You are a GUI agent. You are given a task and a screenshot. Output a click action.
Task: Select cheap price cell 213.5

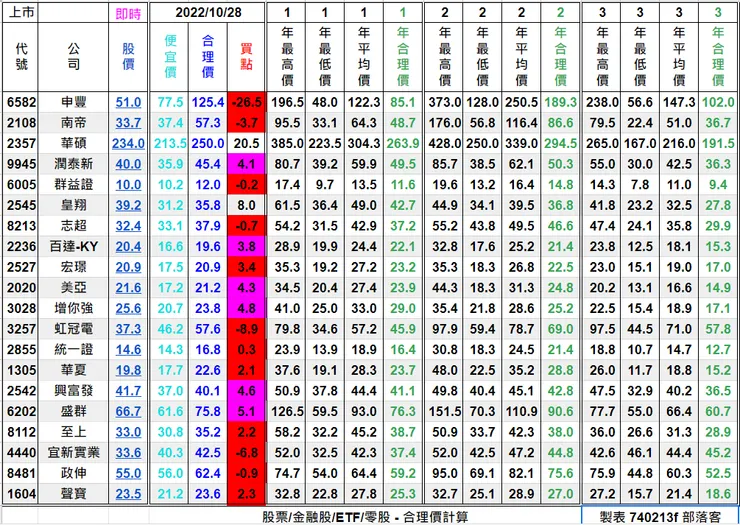(169, 143)
